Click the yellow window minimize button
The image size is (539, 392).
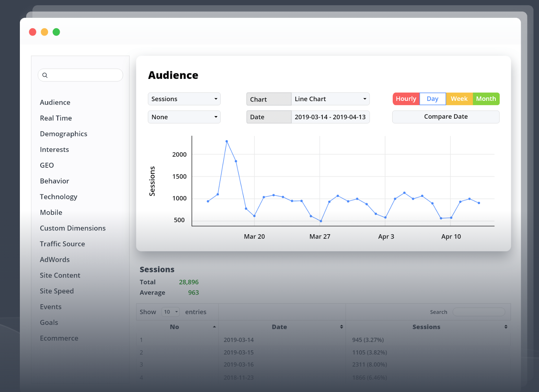(44, 32)
